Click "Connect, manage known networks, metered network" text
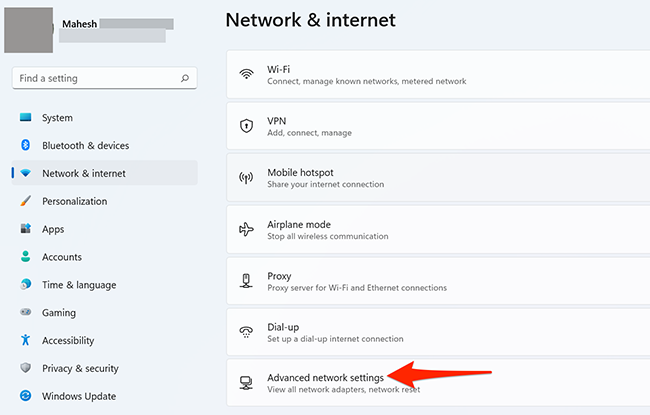The height and width of the screenshot is (415, 650). click(366, 81)
